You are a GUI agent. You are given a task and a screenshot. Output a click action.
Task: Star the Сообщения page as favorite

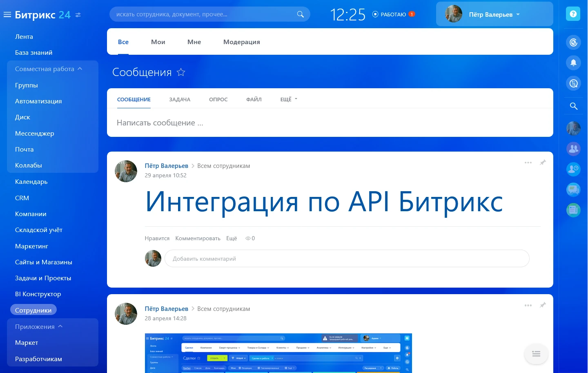[181, 72]
